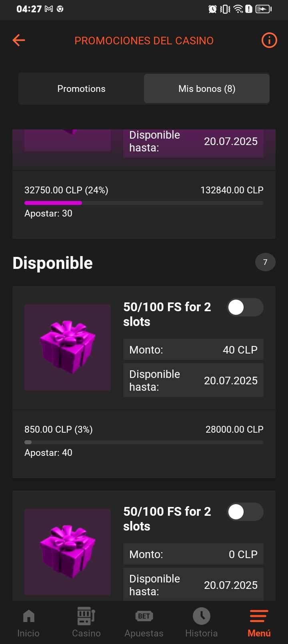The width and height of the screenshot is (288, 644).
Task: Open the casino promotions info icon
Action: point(269,40)
